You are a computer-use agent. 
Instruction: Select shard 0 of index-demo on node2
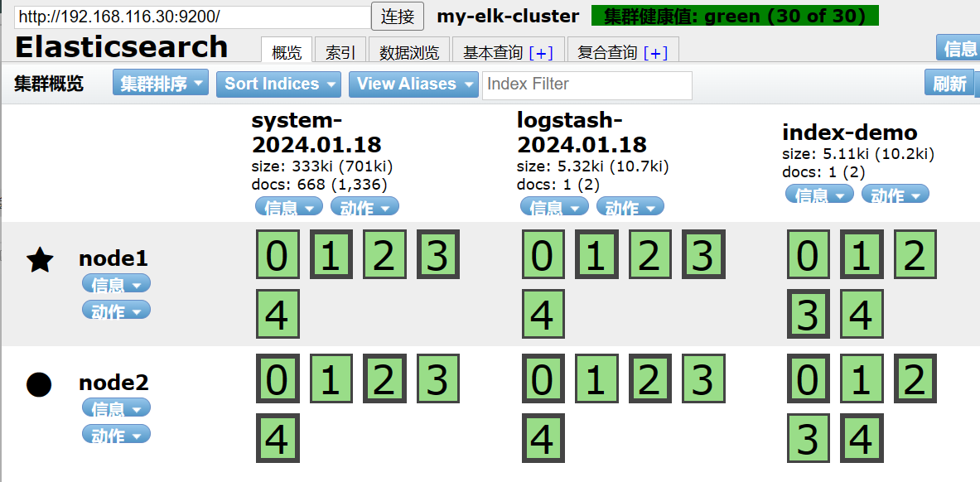tap(809, 378)
